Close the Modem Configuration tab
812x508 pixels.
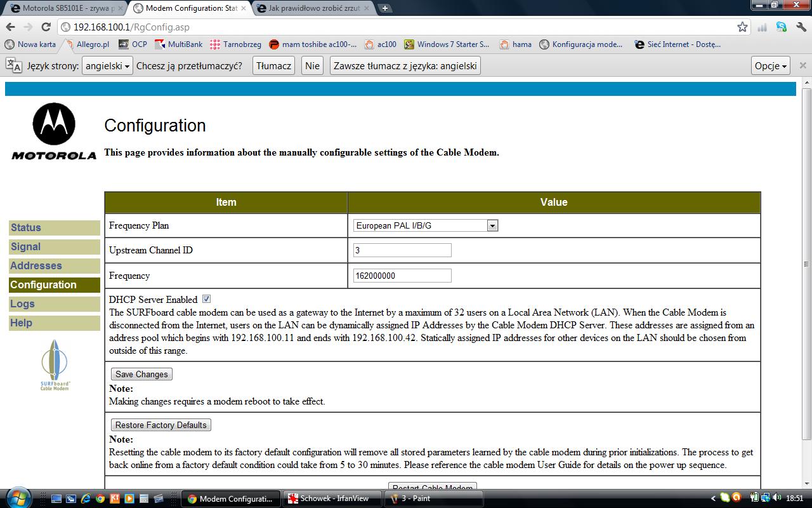pos(244,9)
